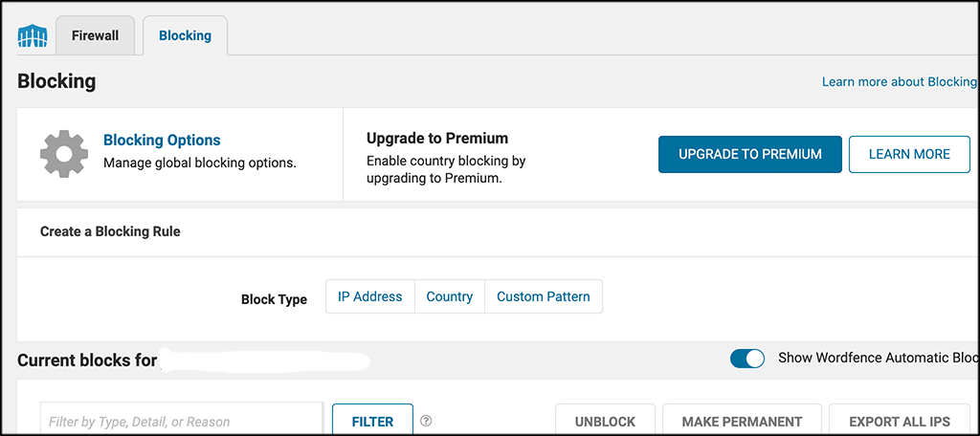980x436 pixels.
Task: Focus the Filter by Type, Detail, or Reason field
Action: (x=182, y=419)
